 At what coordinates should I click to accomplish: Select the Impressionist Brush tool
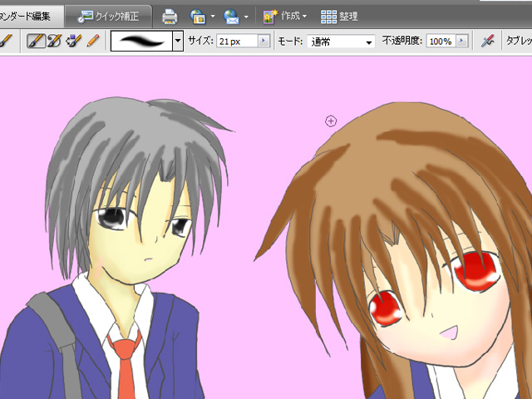(x=54, y=41)
